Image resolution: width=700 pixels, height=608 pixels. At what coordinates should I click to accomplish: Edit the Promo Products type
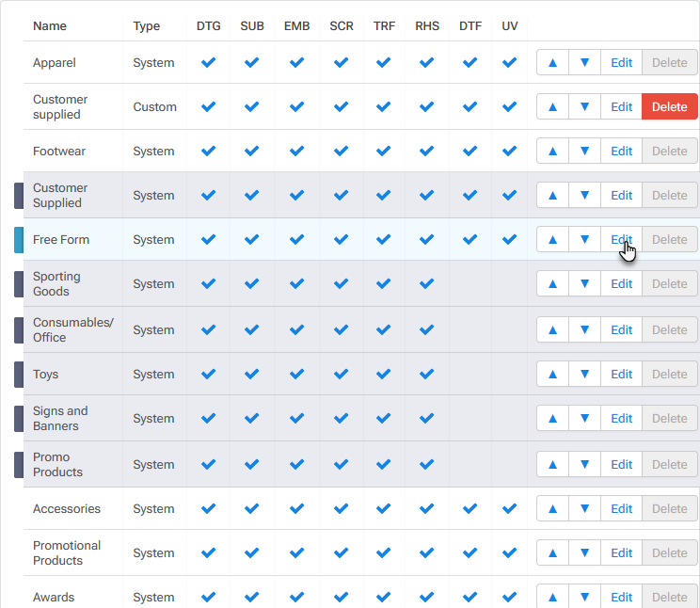621,465
